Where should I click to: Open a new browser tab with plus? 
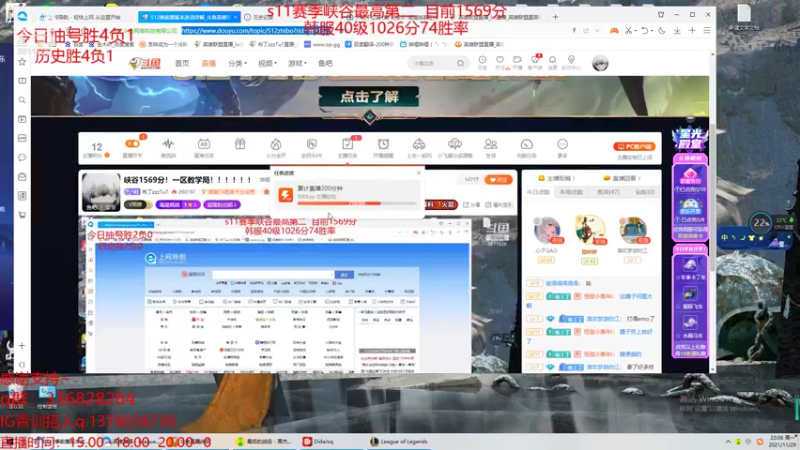pyautogui.click(x=556, y=17)
